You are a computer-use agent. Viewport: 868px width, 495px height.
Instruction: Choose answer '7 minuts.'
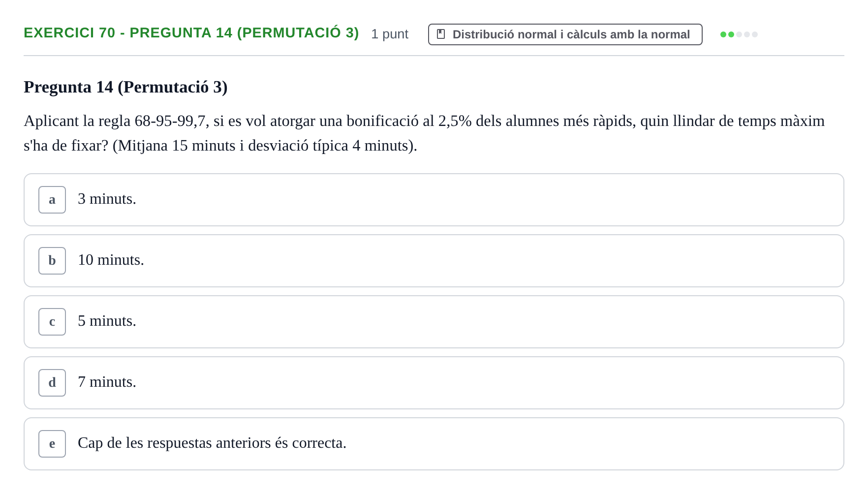[x=434, y=383]
